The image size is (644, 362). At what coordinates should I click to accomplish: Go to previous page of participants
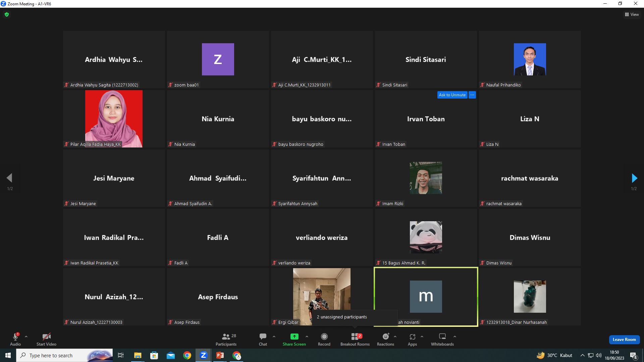pos(9,178)
